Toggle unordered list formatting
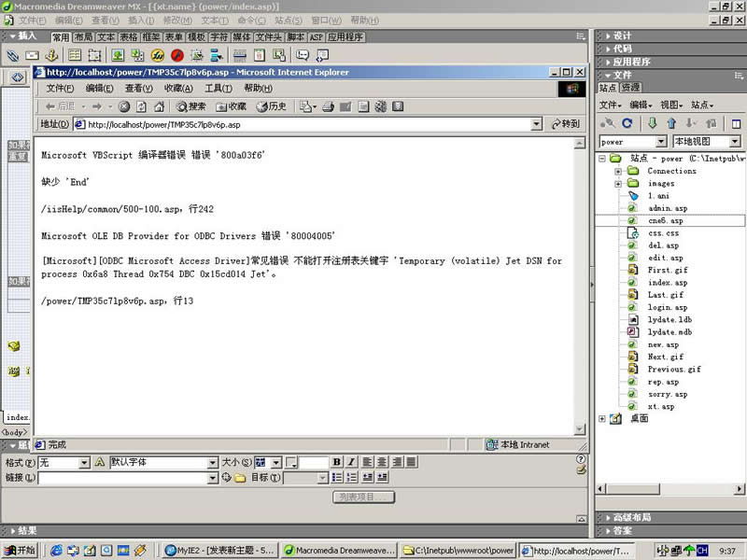 pos(337,477)
